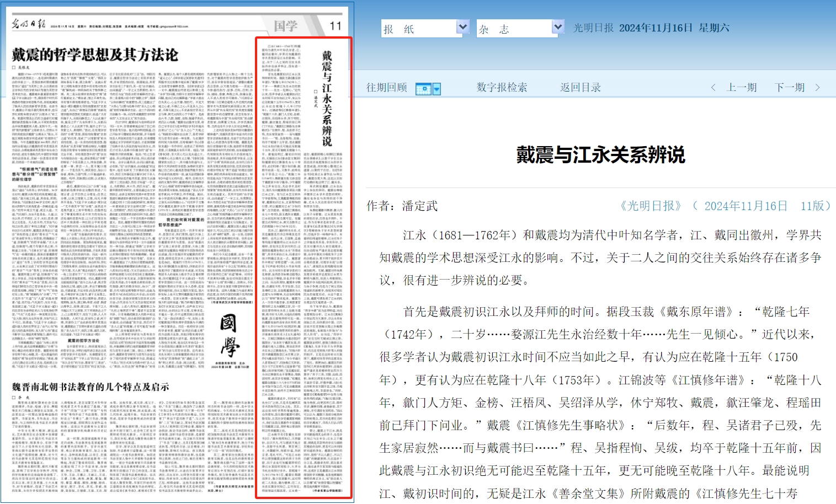836x504 pixels.
Task: Go to previous issue 上一期
Action: 742,88
